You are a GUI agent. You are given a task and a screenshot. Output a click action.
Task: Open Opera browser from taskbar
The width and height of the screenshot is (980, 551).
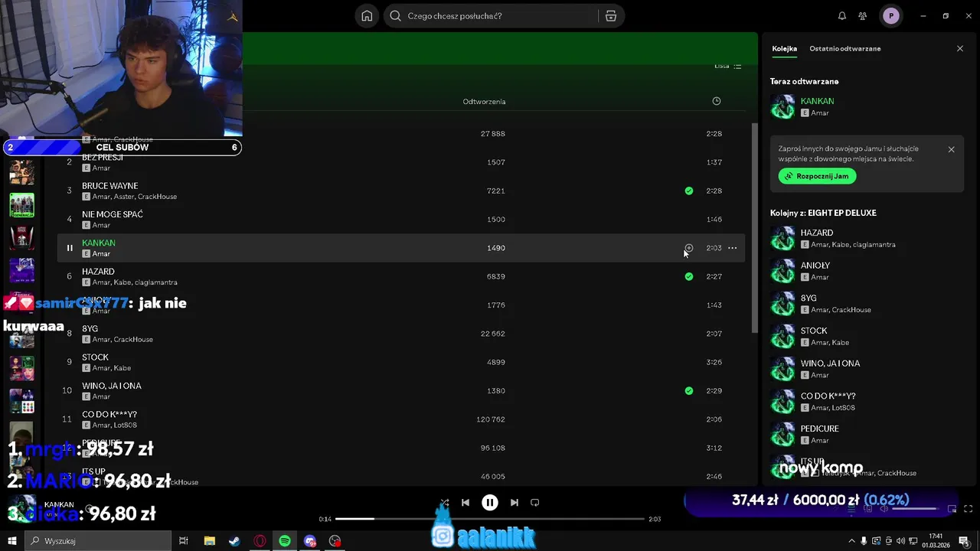click(260, 541)
